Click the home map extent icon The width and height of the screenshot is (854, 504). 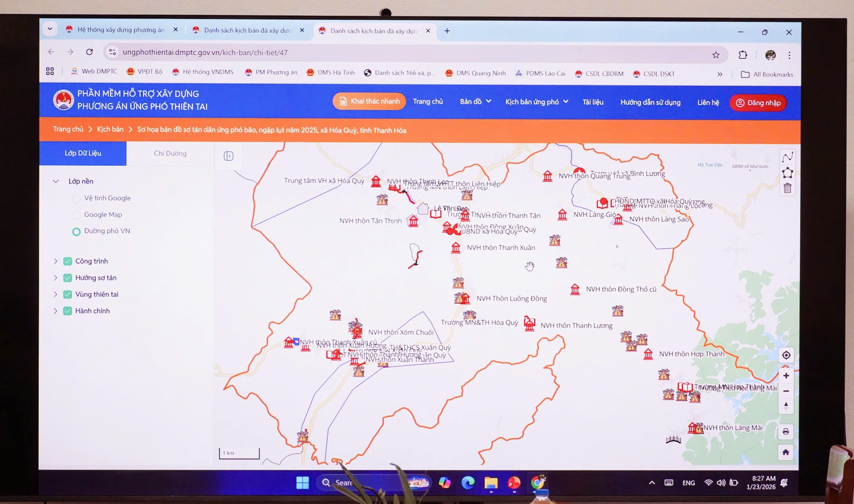(x=786, y=452)
